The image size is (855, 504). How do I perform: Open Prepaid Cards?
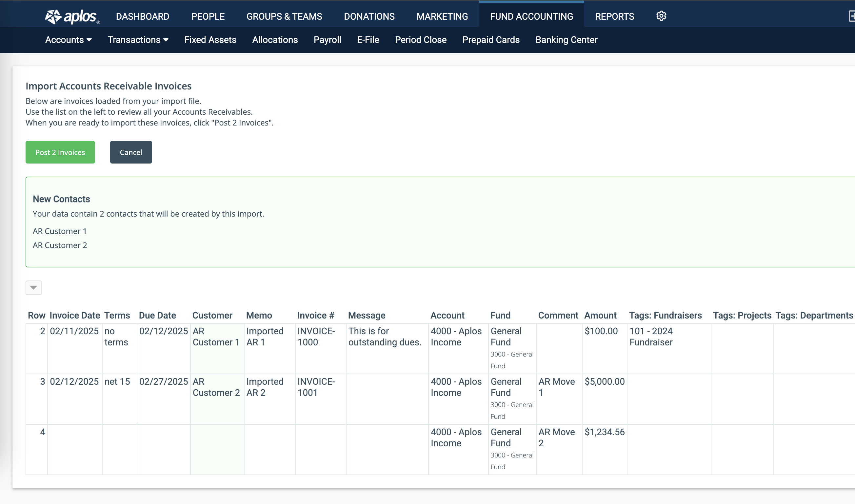(491, 40)
